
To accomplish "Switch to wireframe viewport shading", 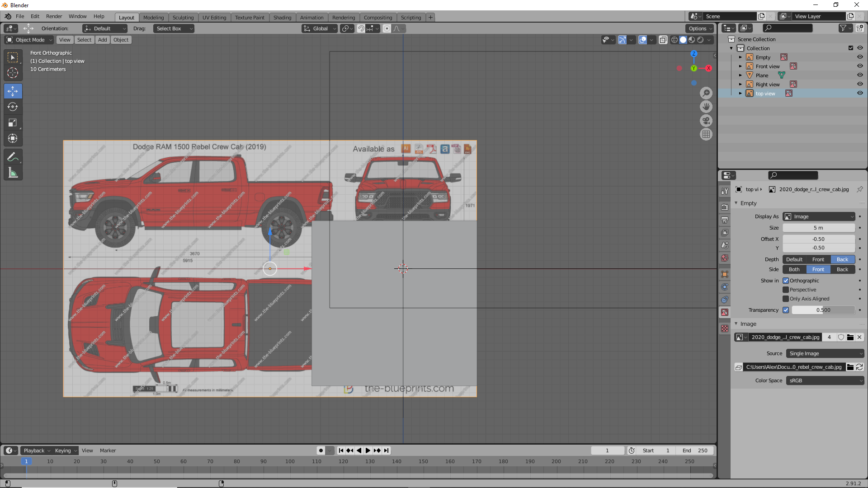I will pyautogui.click(x=675, y=40).
